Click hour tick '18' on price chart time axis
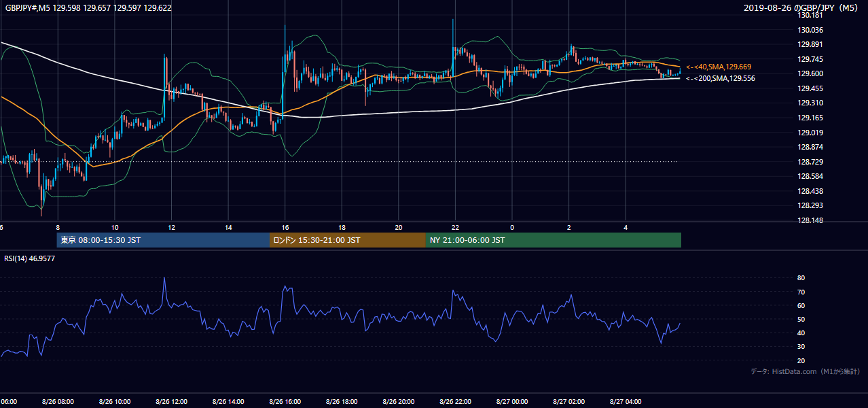This screenshot has width=868, height=408. tap(342, 228)
